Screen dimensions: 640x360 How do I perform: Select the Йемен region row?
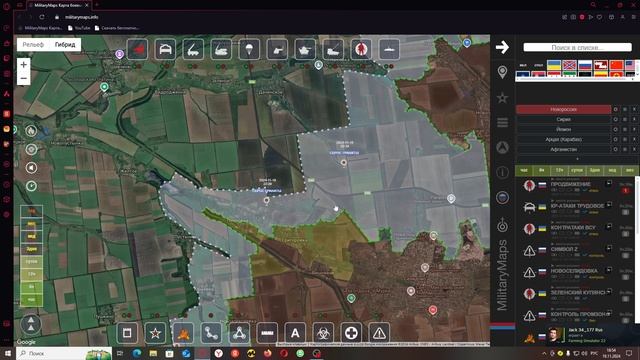click(563, 129)
